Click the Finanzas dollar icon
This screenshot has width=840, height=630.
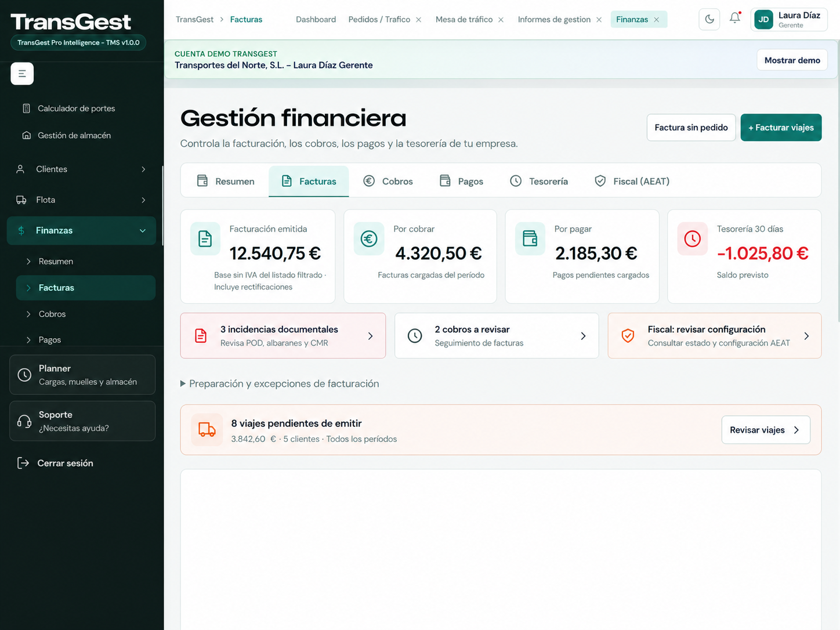[21, 230]
